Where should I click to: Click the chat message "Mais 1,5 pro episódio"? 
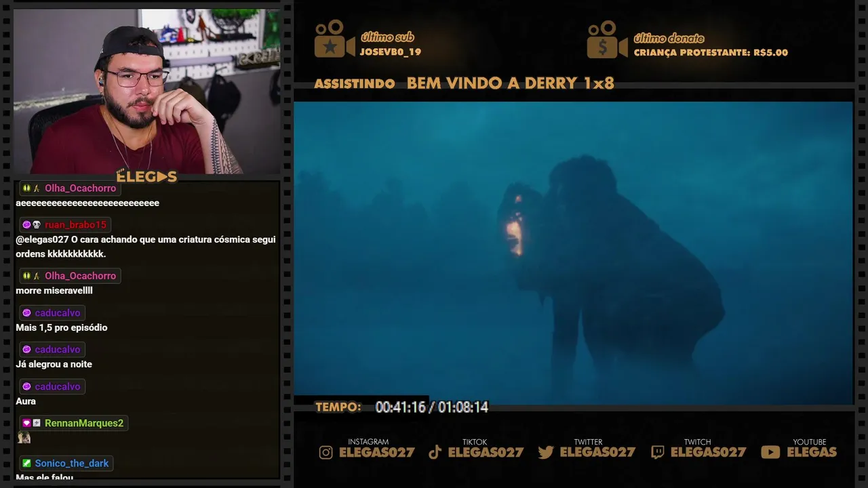(62, 327)
